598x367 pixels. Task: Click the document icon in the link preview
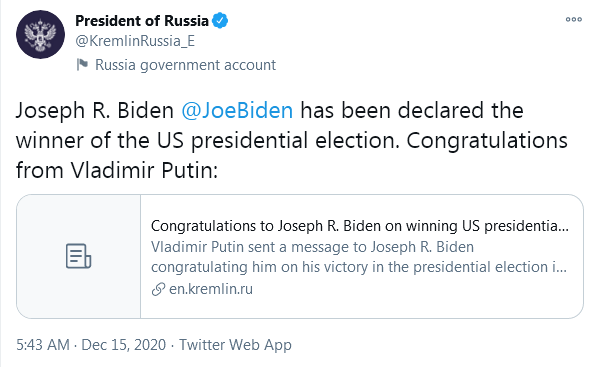point(78,256)
